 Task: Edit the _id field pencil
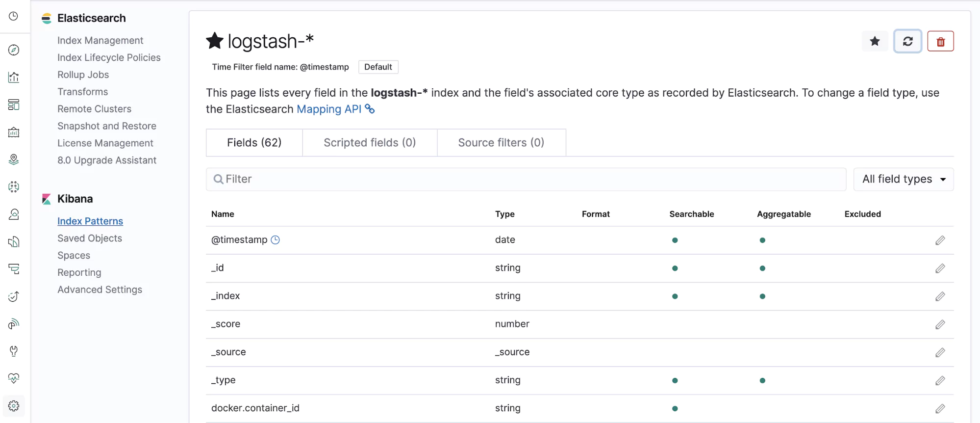click(x=940, y=268)
